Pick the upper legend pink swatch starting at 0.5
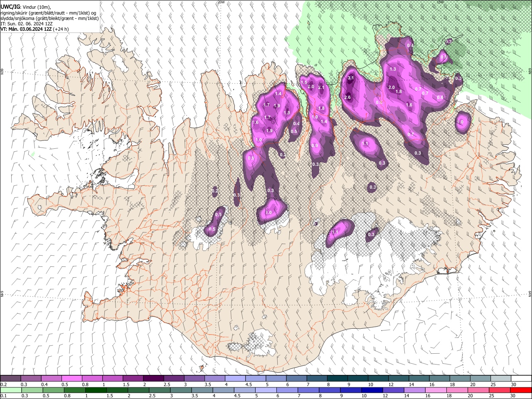532x399 pixels. [71, 379]
